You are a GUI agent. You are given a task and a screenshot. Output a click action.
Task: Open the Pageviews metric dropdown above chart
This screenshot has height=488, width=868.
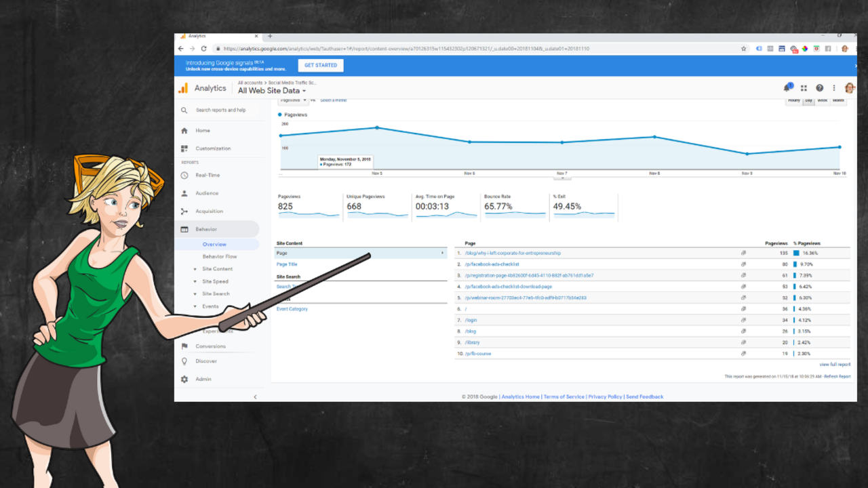tap(294, 100)
